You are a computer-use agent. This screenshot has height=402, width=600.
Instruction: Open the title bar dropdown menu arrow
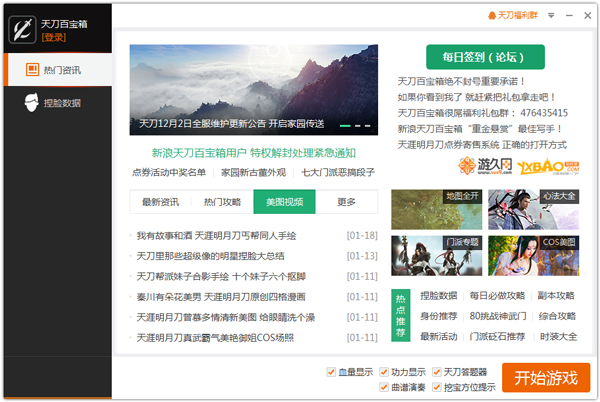coord(546,16)
